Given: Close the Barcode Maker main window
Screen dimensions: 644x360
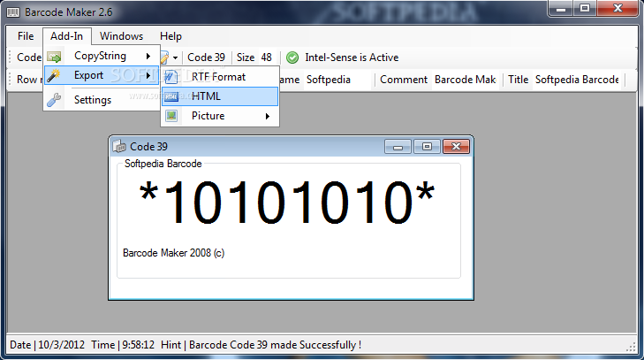Looking at the screenshot, I should pyautogui.click(x=617, y=9).
